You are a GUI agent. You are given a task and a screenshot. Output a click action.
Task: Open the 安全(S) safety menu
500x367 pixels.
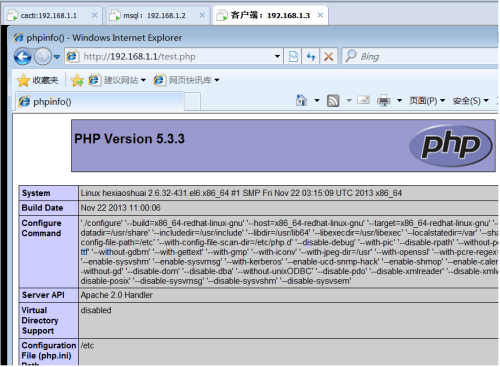click(470, 100)
